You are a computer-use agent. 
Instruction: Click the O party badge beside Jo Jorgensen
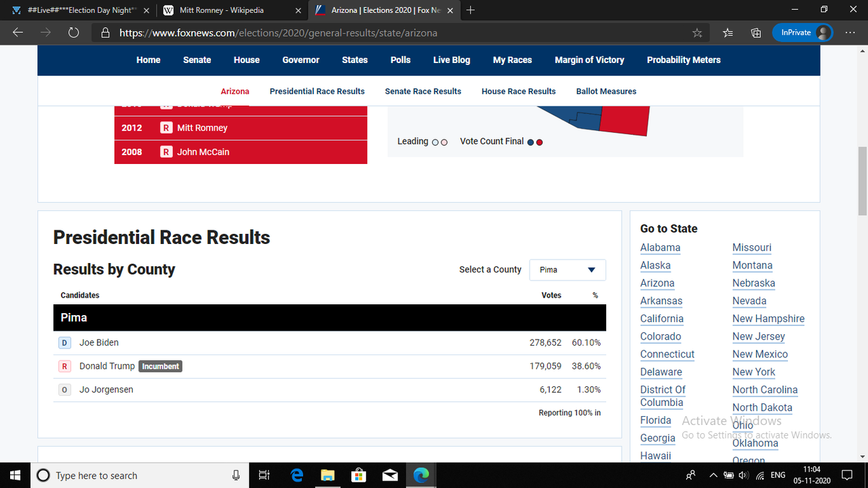pyautogui.click(x=64, y=390)
